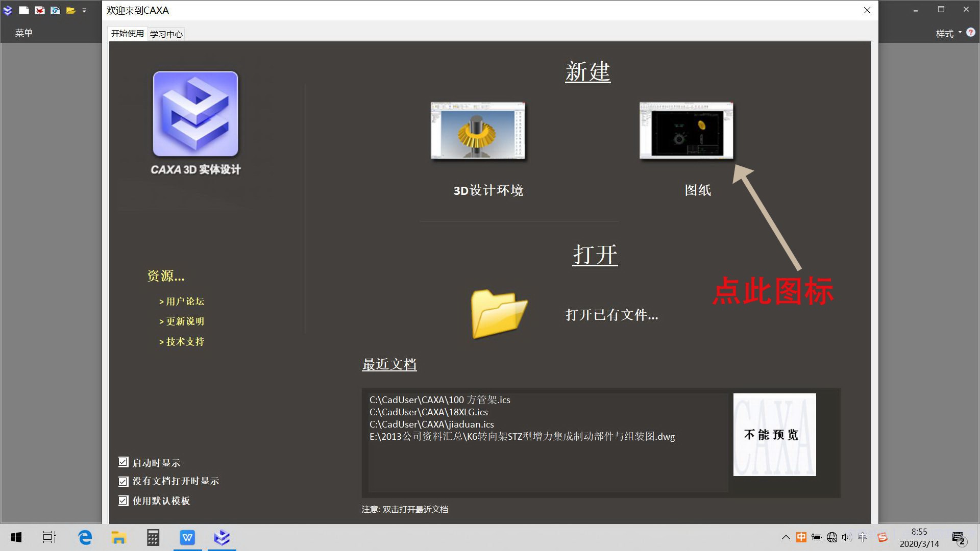980x551 pixels.
Task: Click the battery status tray icon
Action: coord(817,537)
